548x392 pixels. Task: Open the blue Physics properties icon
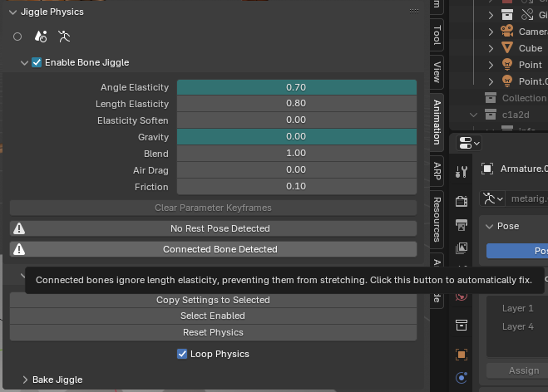pyautogui.click(x=462, y=378)
